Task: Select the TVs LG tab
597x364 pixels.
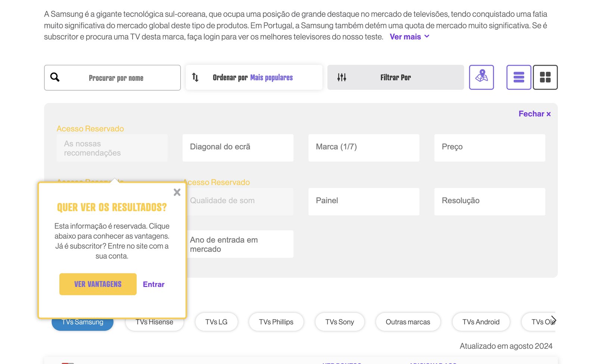Action: point(216,322)
